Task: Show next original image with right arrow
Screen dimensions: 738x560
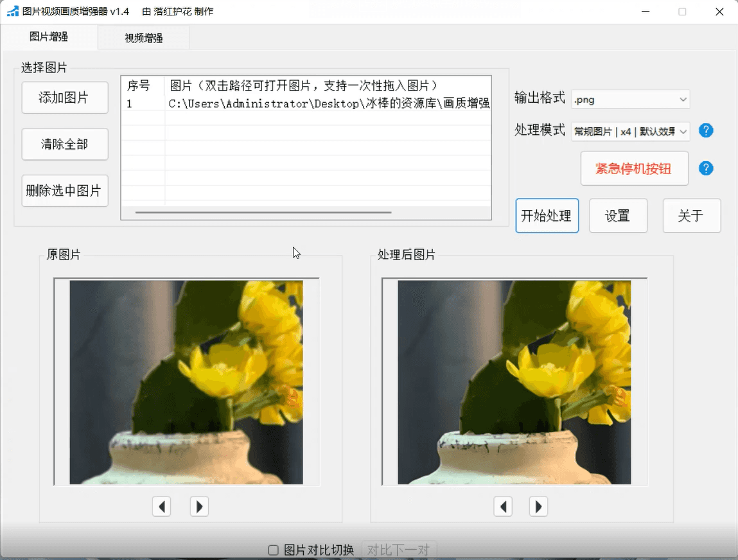Action: 199,507
